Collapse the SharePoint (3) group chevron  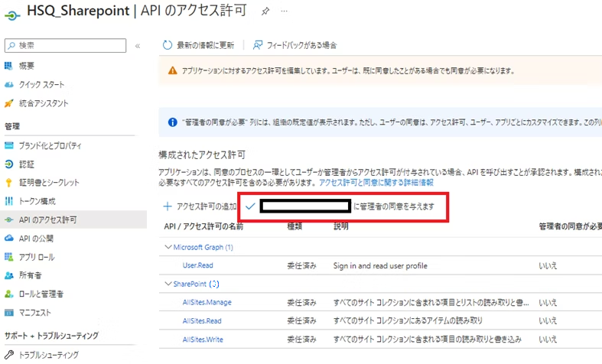click(168, 284)
